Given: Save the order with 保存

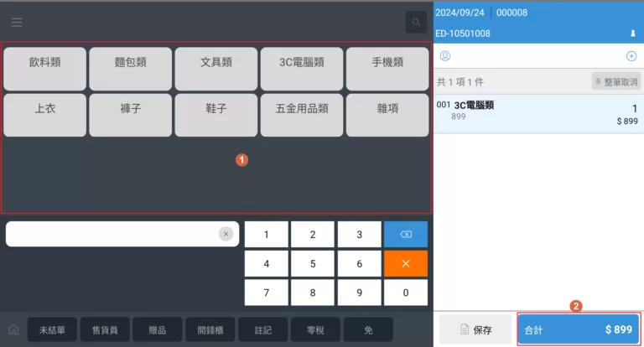Looking at the screenshot, I should click(x=475, y=329).
